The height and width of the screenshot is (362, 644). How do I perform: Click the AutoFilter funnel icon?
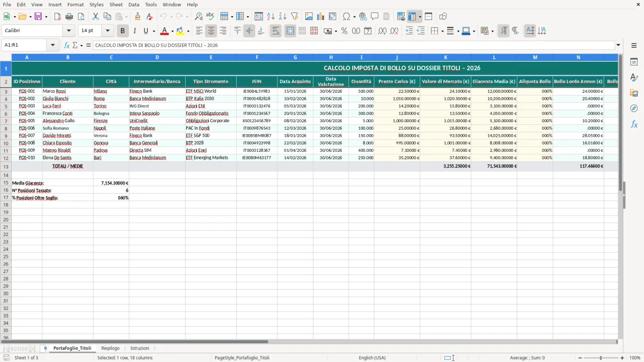pos(295,17)
